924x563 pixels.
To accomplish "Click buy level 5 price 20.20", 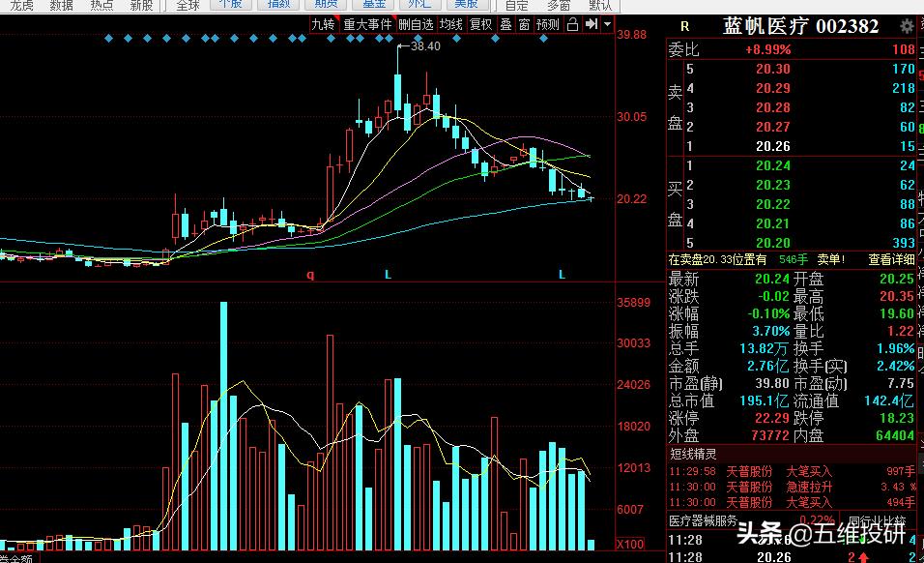I will point(773,243).
